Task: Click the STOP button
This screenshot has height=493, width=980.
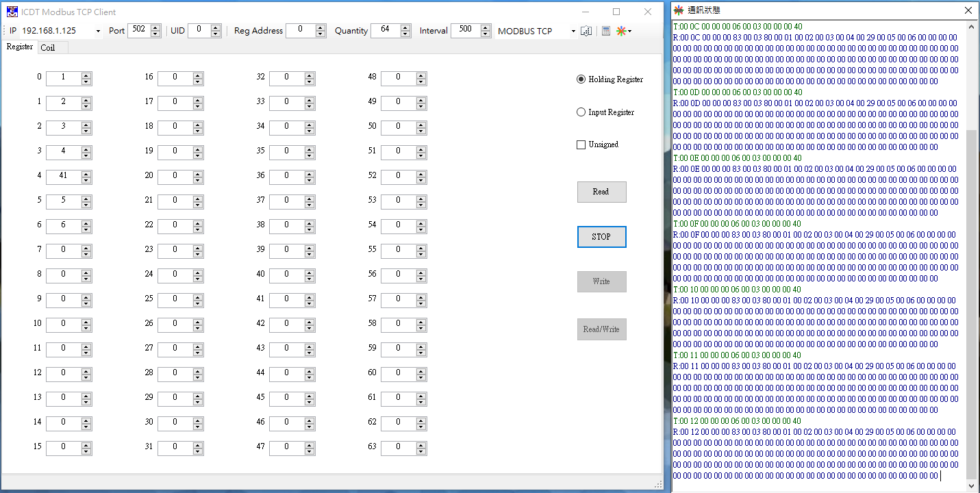Action: [601, 237]
